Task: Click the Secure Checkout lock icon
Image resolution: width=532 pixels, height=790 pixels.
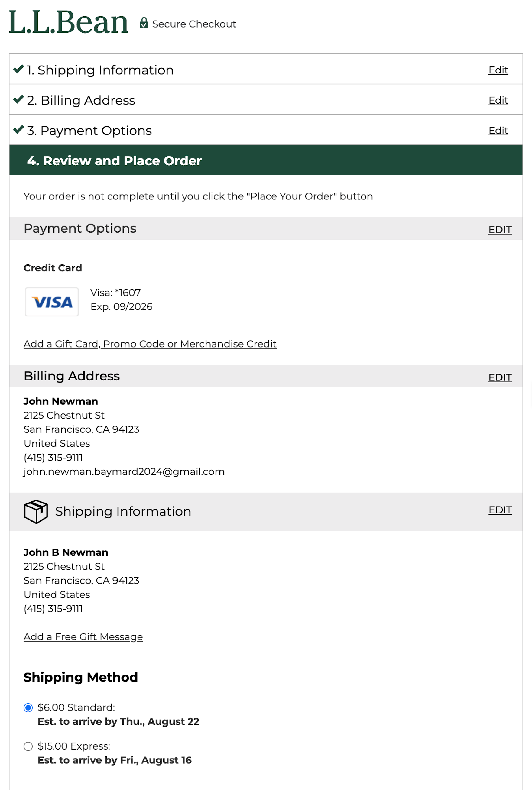Action: (x=144, y=23)
